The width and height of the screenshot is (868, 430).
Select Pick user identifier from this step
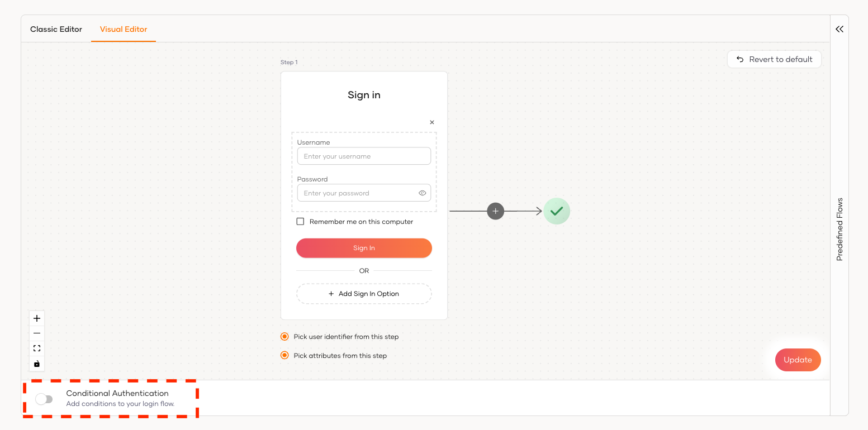tap(284, 337)
